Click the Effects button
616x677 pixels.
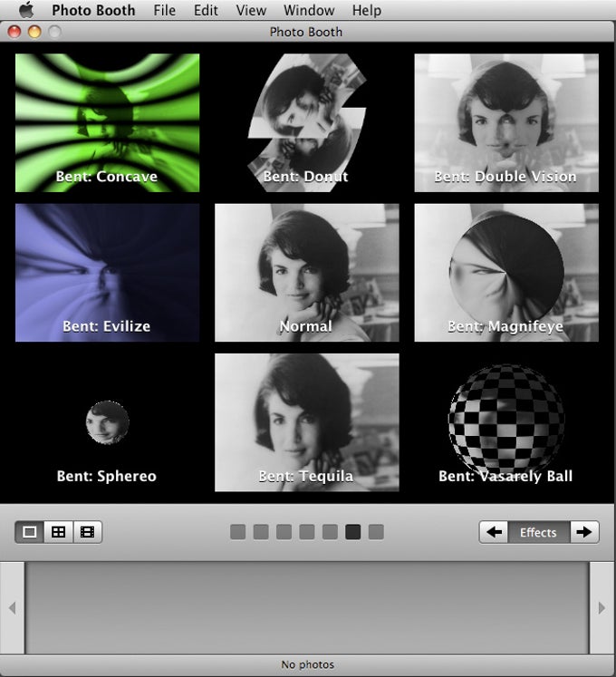[539, 532]
